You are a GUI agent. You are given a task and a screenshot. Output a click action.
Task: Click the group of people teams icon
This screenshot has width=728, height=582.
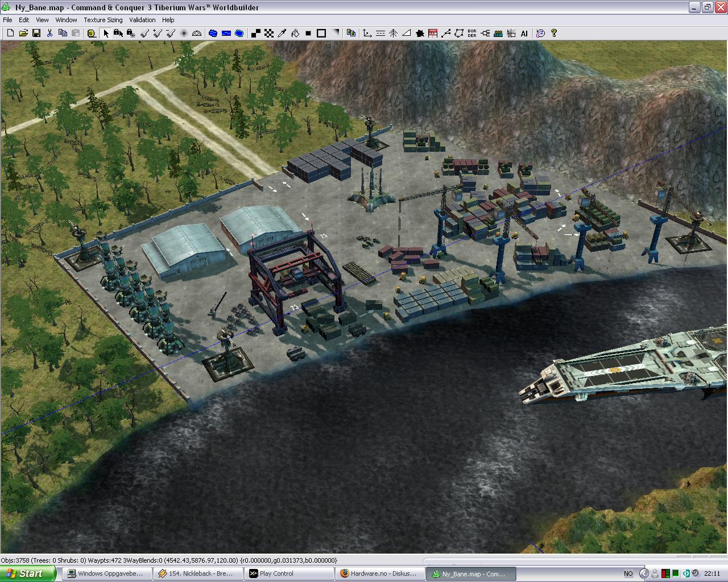(x=498, y=34)
